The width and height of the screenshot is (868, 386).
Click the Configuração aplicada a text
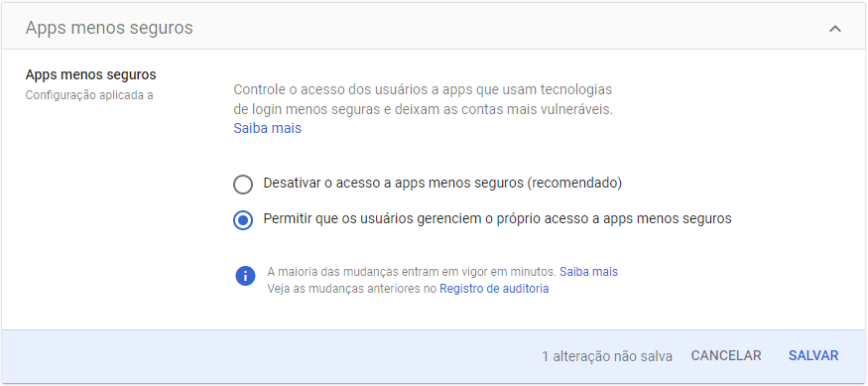(89, 95)
